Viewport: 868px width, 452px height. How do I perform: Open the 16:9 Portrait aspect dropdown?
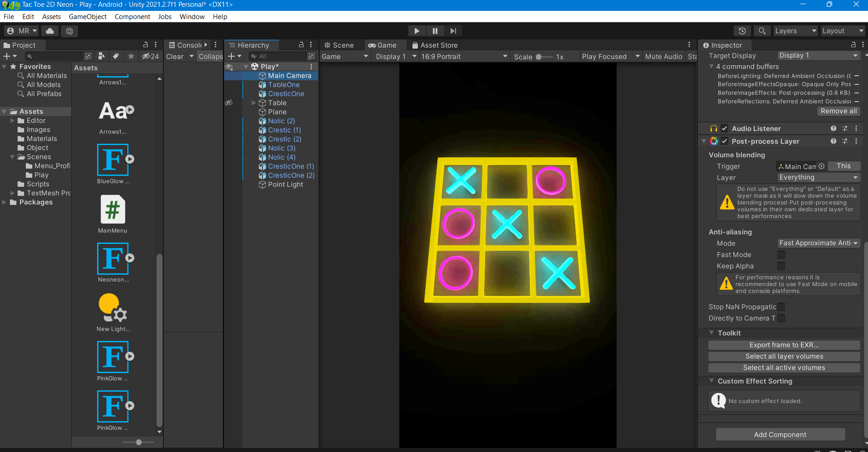[x=464, y=57]
